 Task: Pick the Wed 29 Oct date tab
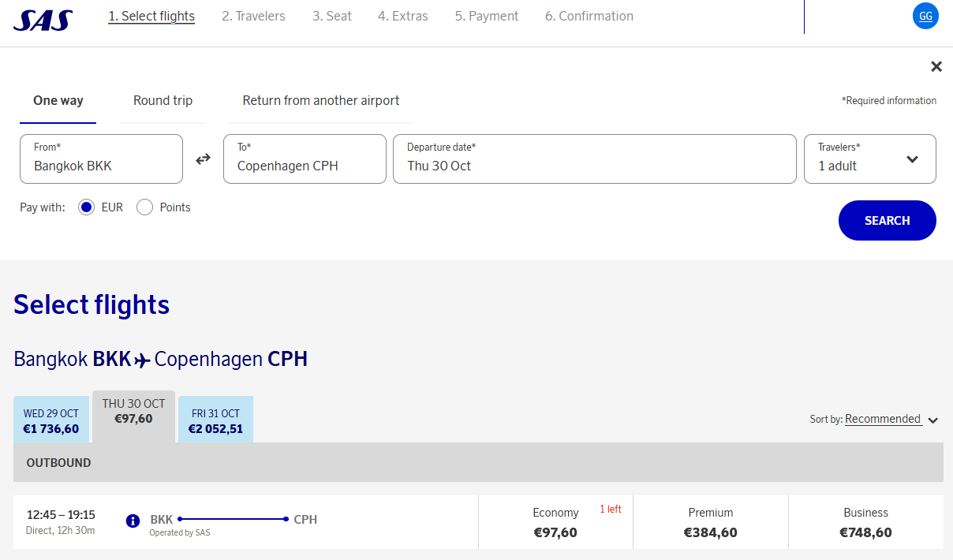[x=51, y=420]
